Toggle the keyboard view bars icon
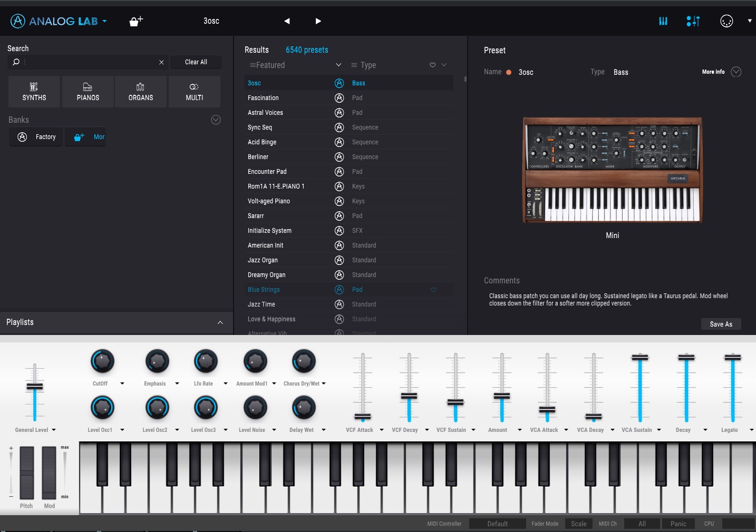Screen dimensions: 756x532 pyautogui.click(x=663, y=21)
